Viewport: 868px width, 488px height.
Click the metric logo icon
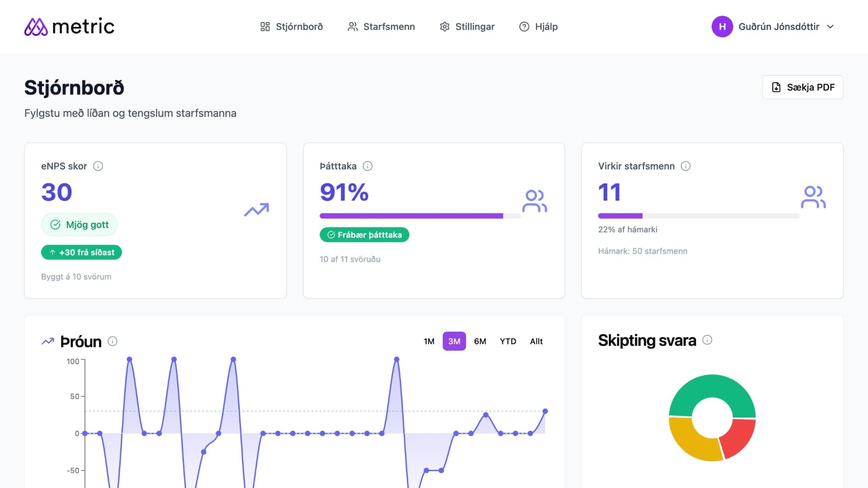tap(36, 27)
